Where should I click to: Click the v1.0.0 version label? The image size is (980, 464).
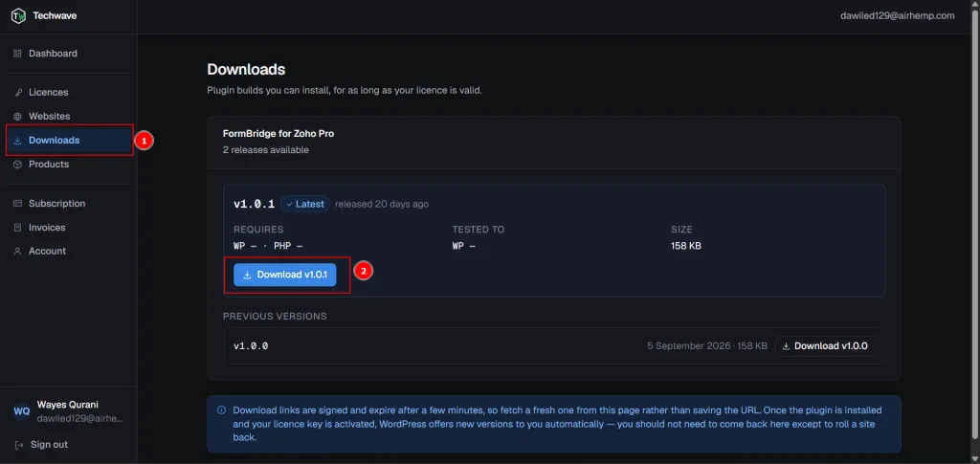252,346
